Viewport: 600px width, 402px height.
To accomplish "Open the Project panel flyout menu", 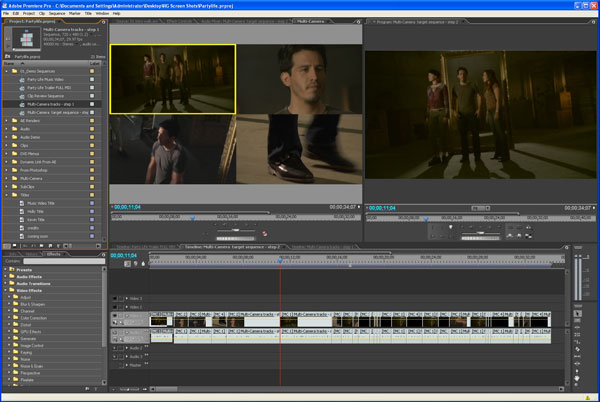I will 103,22.
